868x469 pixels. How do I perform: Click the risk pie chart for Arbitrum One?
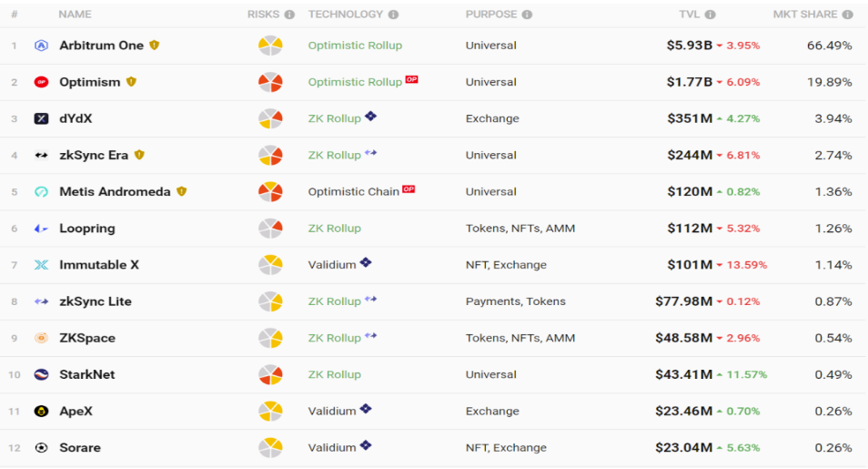(x=270, y=46)
